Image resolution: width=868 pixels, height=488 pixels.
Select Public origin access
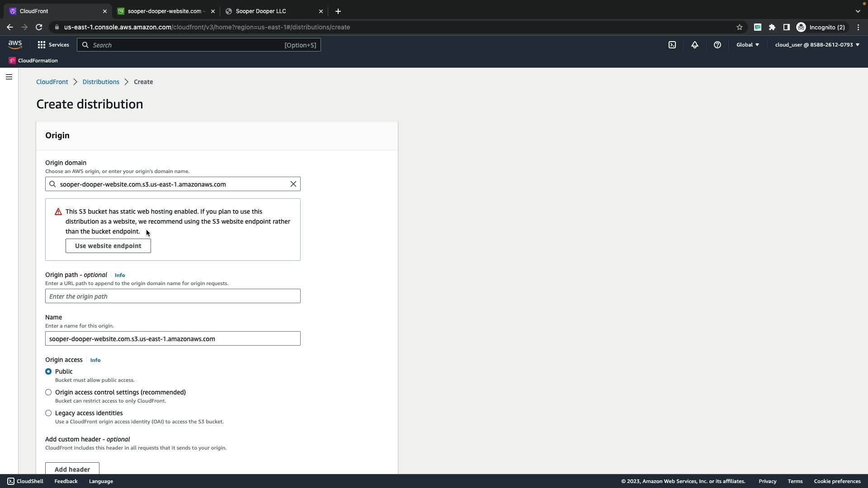point(48,371)
